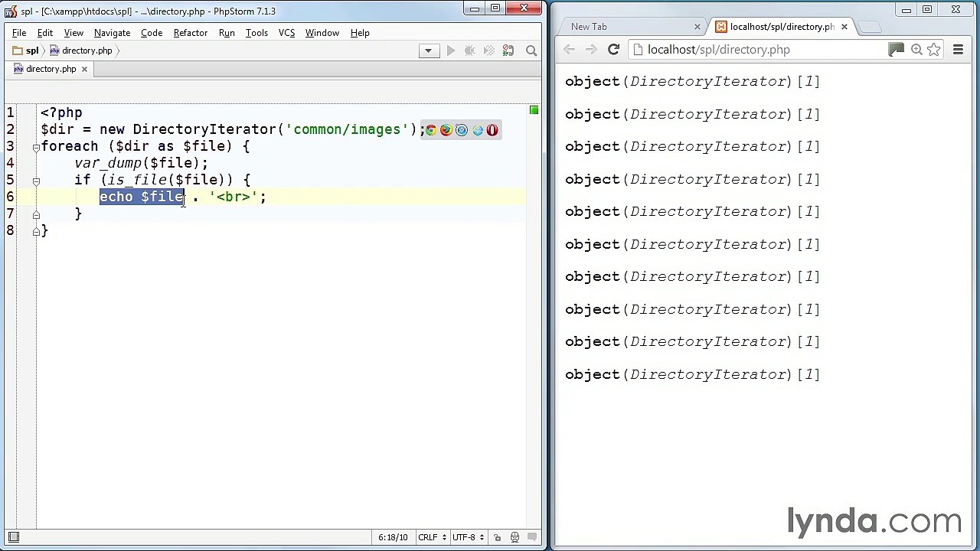The width and height of the screenshot is (980, 551).
Task: Open the Navigate menu
Action: [112, 33]
